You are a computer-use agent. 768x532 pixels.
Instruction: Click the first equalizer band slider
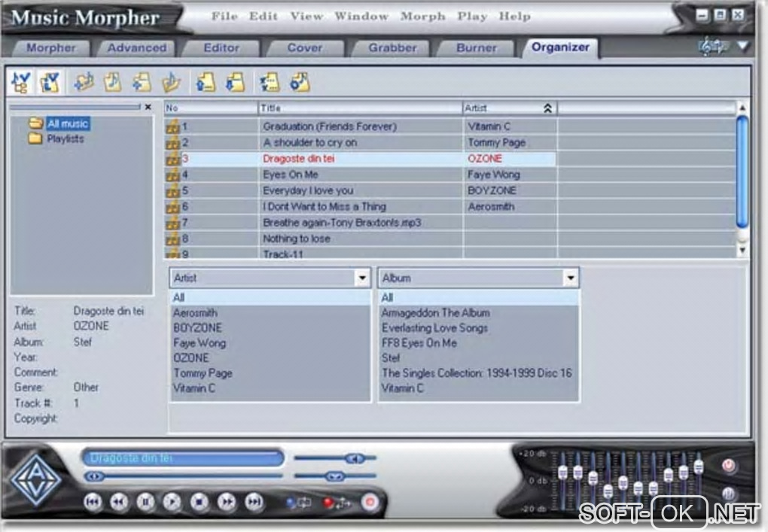click(x=562, y=473)
